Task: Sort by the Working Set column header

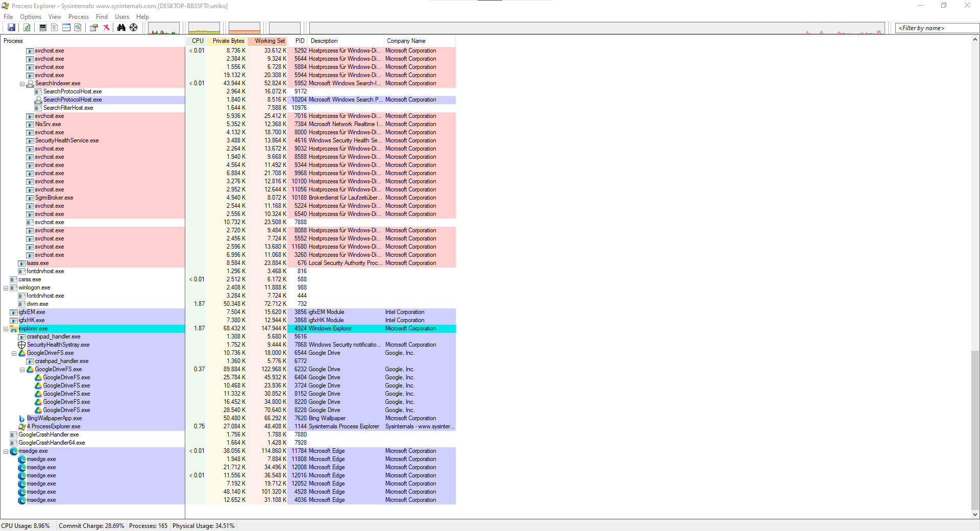Action: point(267,41)
